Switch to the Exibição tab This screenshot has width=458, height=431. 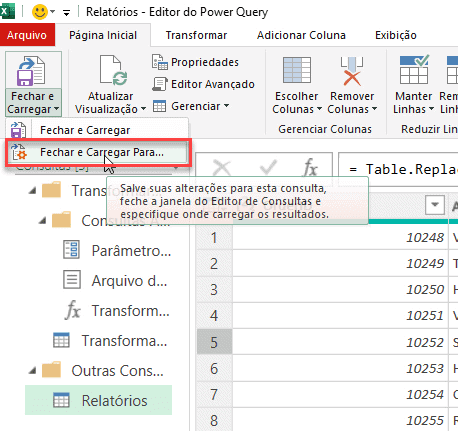396,35
